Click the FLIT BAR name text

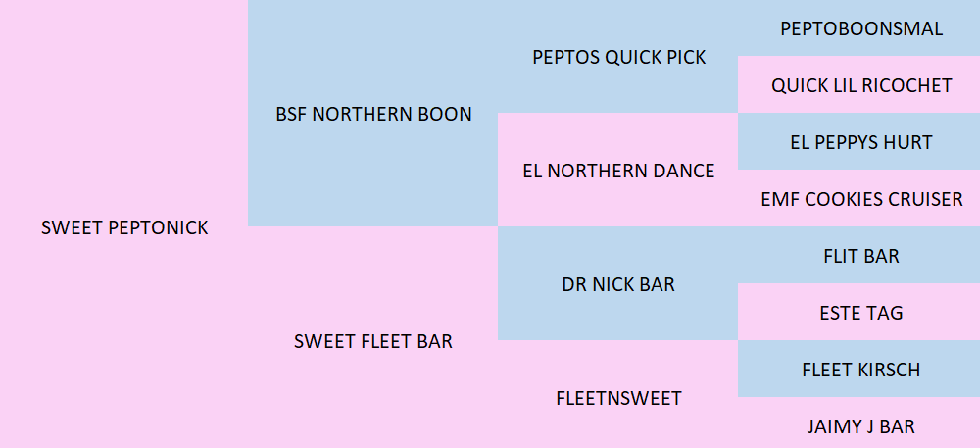coord(861,256)
